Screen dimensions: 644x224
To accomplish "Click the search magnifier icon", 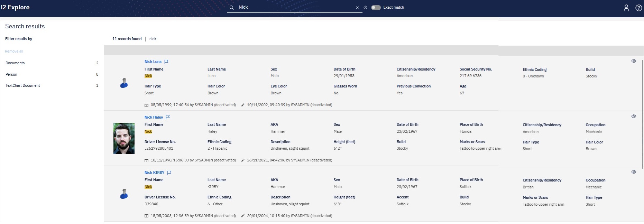I will pos(232,7).
